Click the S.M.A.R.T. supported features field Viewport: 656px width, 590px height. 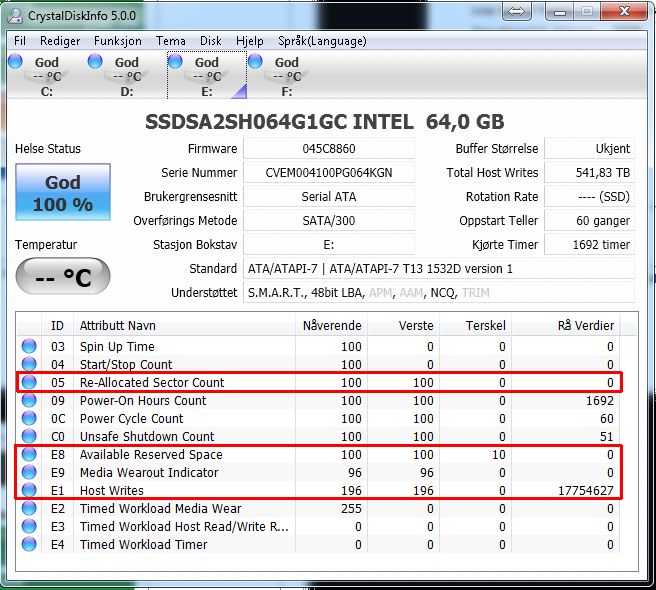coord(439,292)
